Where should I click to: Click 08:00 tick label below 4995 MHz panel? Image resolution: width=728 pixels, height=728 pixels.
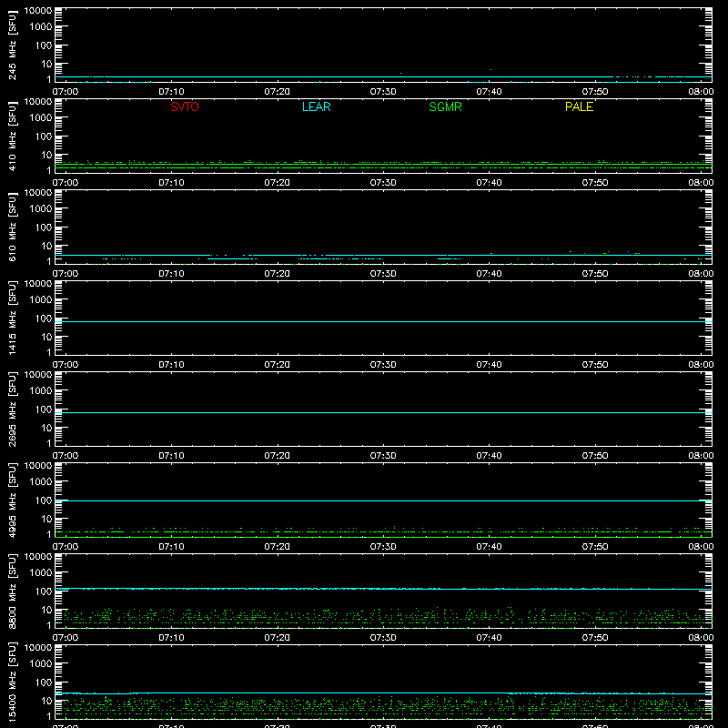click(701, 547)
